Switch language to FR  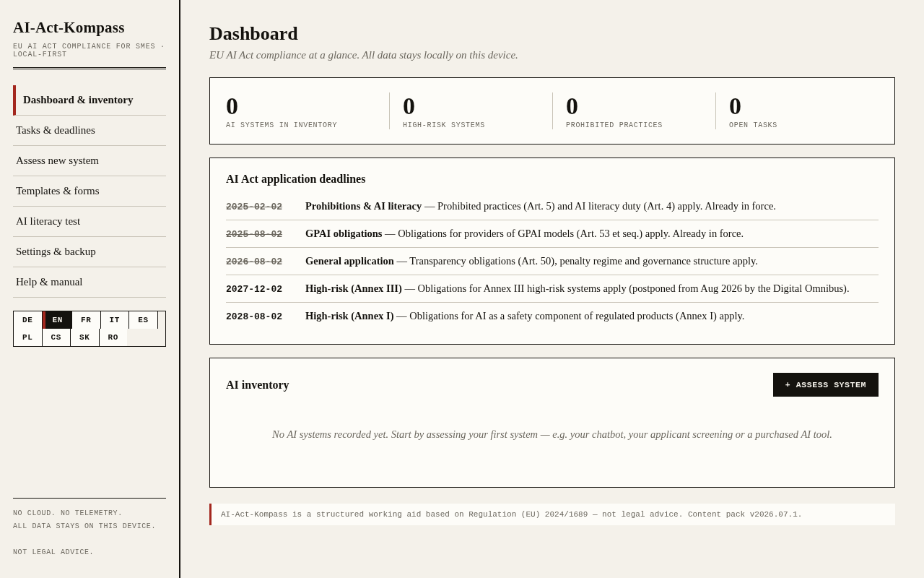pyautogui.click(x=86, y=320)
